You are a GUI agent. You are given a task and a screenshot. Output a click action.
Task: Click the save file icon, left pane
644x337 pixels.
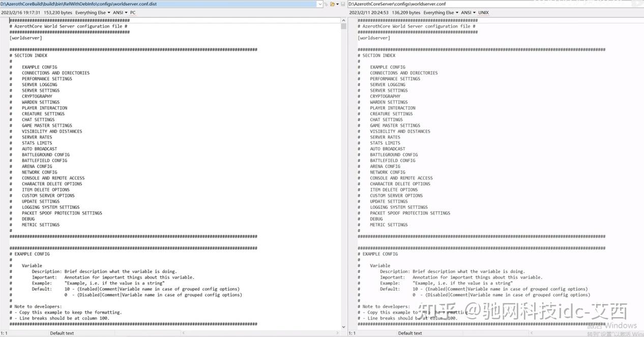point(343,4)
